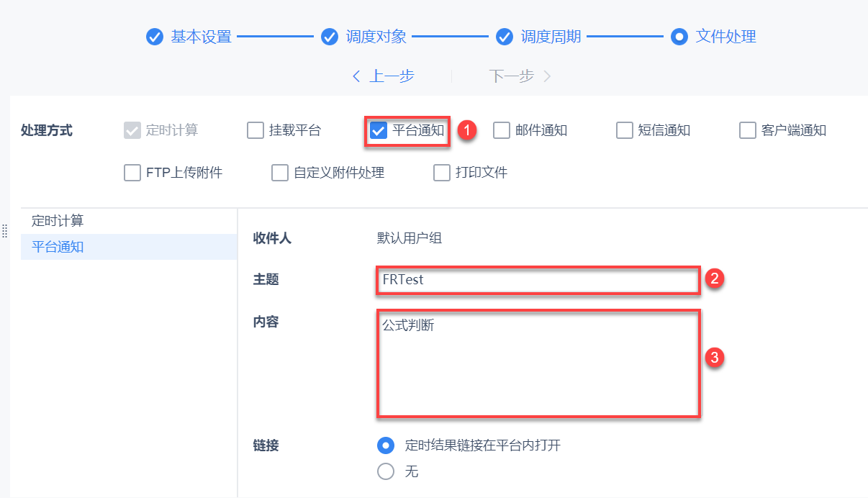Viewport: 868px width, 498px height.
Task: Click the 基本设置 step checkmark icon
Action: [x=154, y=37]
